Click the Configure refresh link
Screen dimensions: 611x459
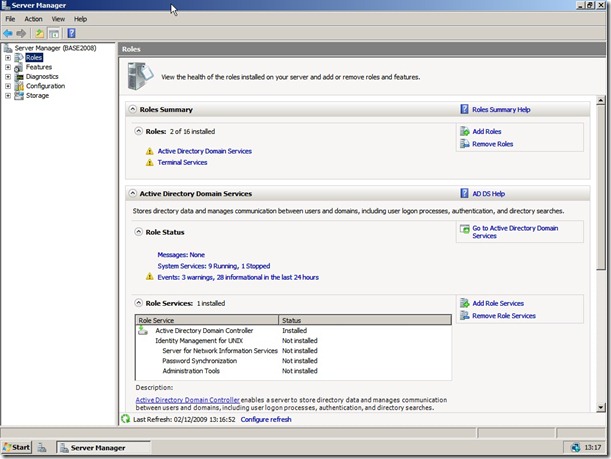(x=266, y=419)
